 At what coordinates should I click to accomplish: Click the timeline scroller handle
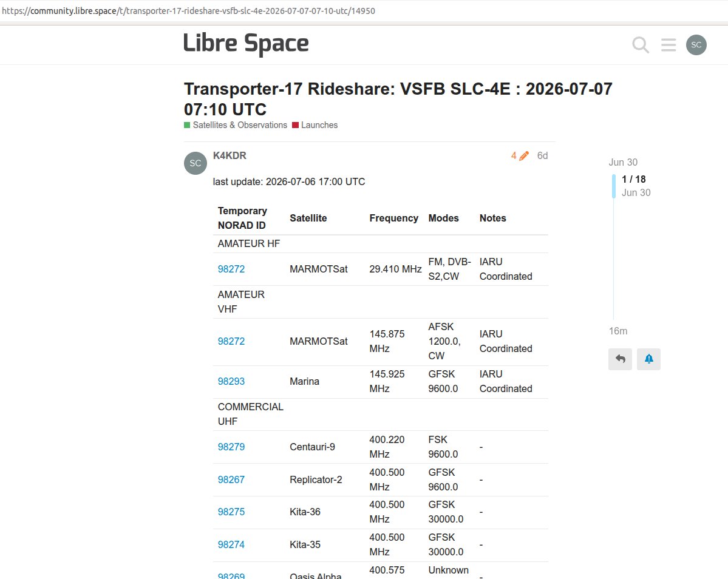pos(613,186)
